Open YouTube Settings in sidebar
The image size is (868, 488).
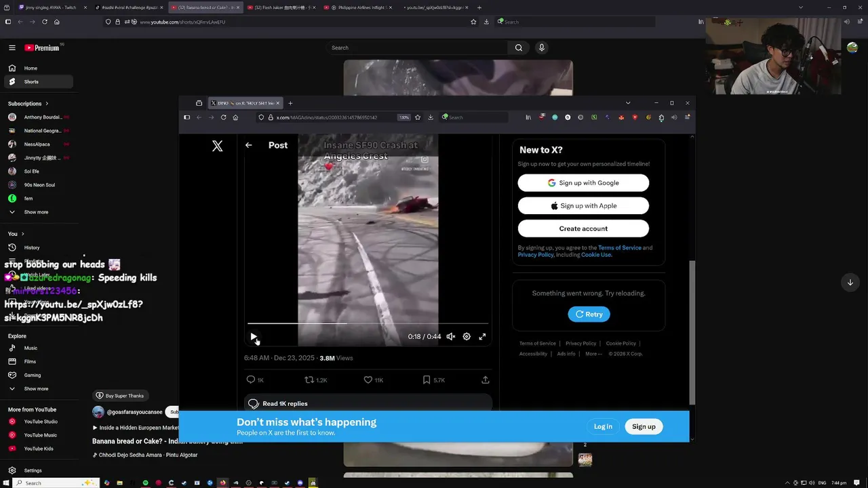37,470
